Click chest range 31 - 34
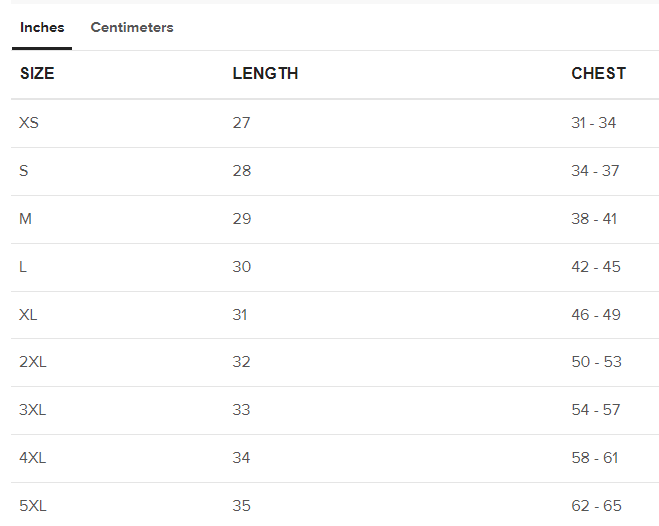 (594, 123)
